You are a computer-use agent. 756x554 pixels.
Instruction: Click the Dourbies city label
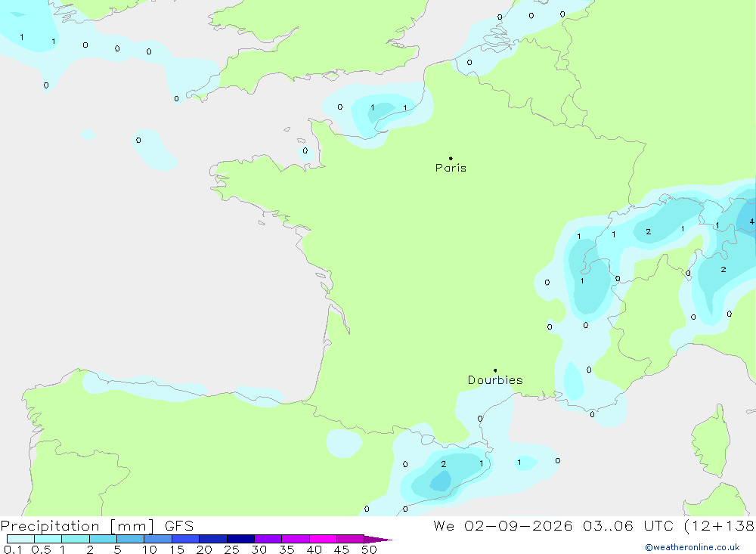tap(495, 380)
